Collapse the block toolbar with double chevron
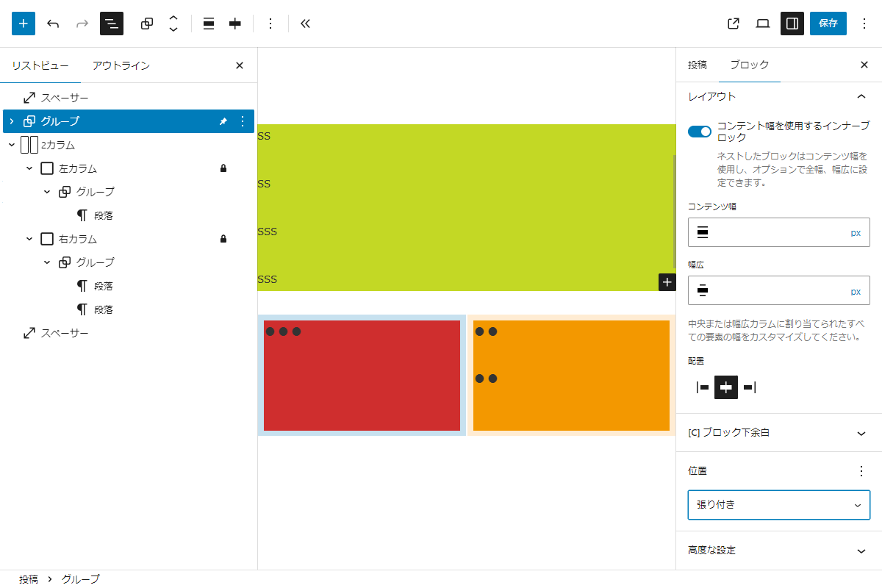Image resolution: width=882 pixels, height=588 pixels. pos(306,24)
